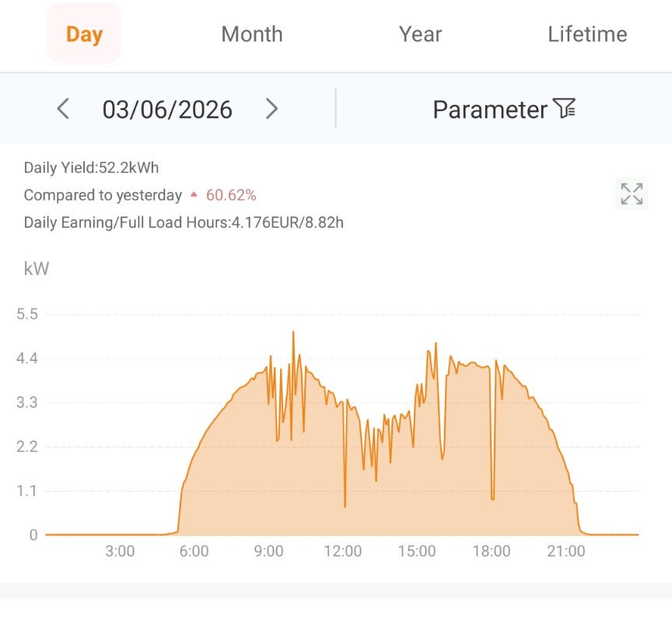
Task: Open the Parameter selection menu
Action: pos(504,109)
